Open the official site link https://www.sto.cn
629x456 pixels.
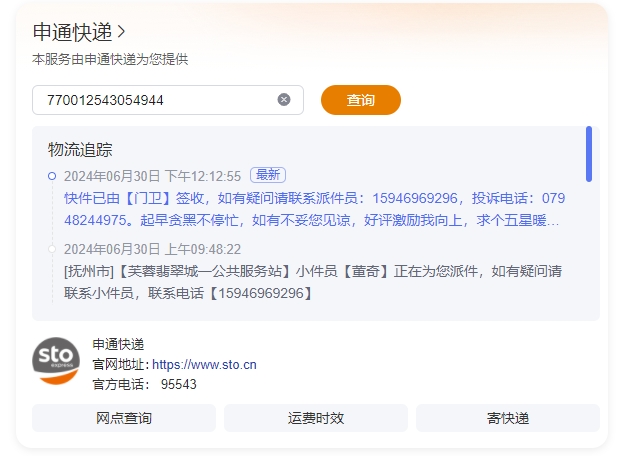[204, 365]
